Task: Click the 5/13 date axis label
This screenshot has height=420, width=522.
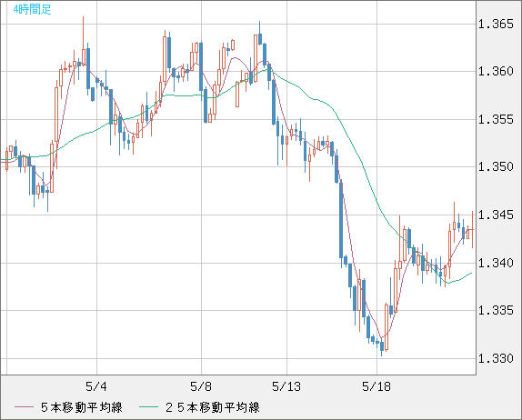Action: coord(286,386)
